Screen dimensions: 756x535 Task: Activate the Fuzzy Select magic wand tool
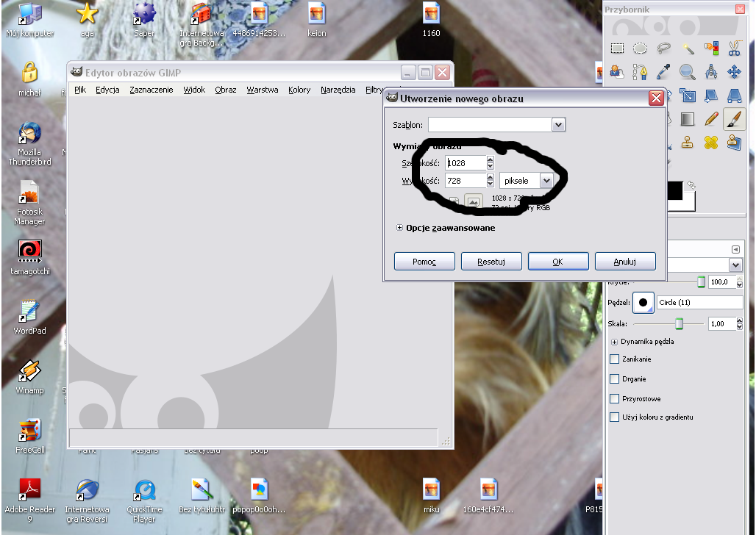(x=688, y=49)
